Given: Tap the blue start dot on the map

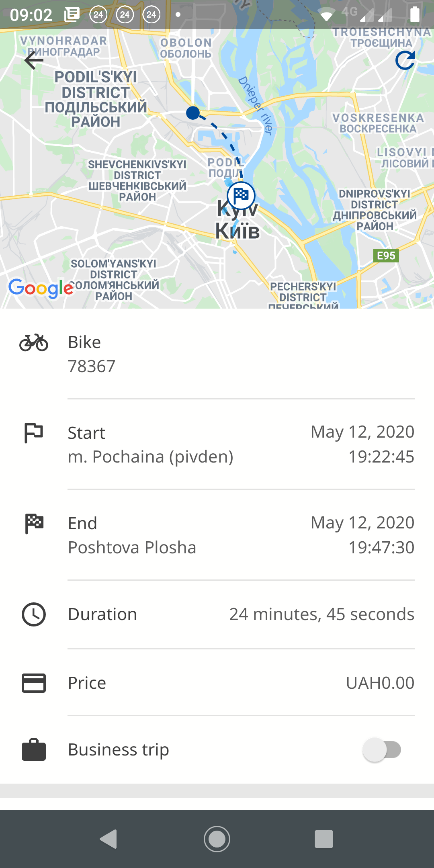Looking at the screenshot, I should click(193, 113).
